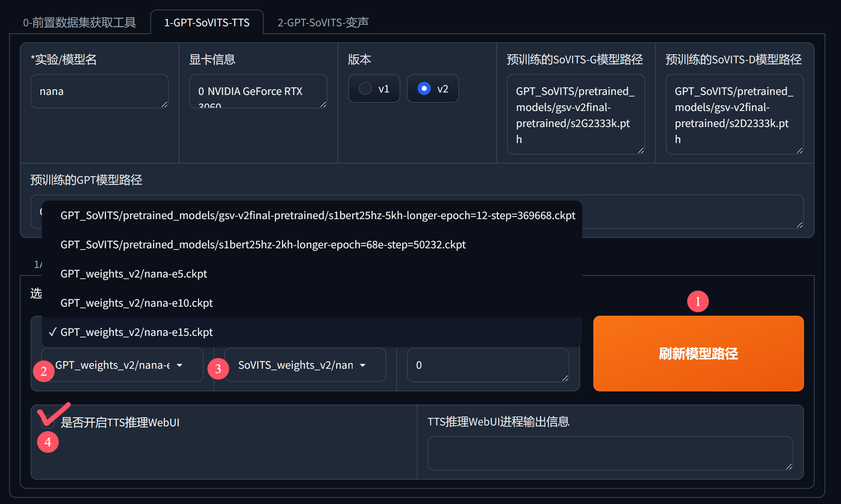Pick the s1bert25hz-2kh-longer-epoch=68e checkpoint option
841x504 pixels.
tap(263, 245)
